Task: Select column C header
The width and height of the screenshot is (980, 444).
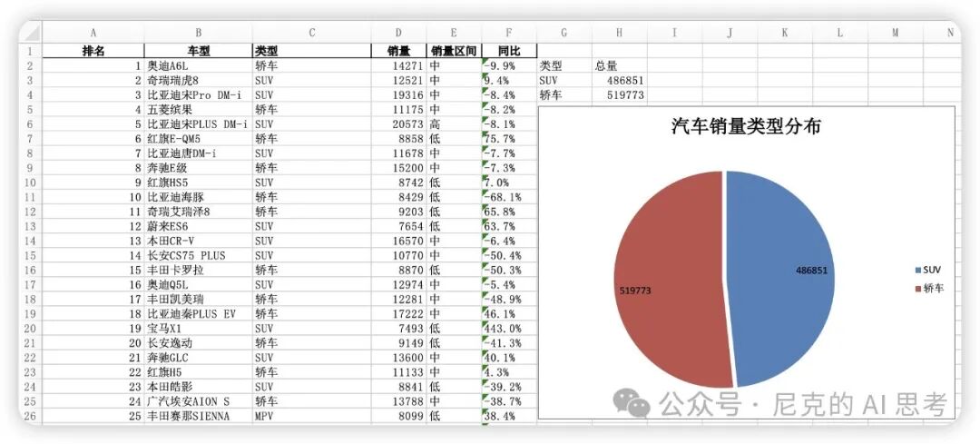Action: coord(312,33)
